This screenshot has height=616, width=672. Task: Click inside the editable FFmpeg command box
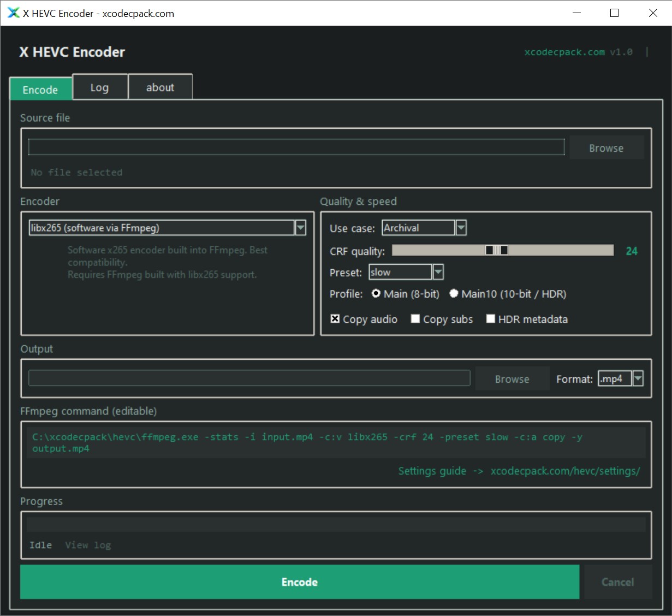(x=336, y=442)
